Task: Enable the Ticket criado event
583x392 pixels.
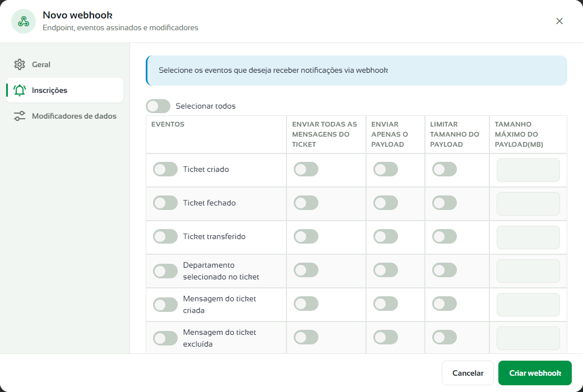Action: tap(165, 170)
